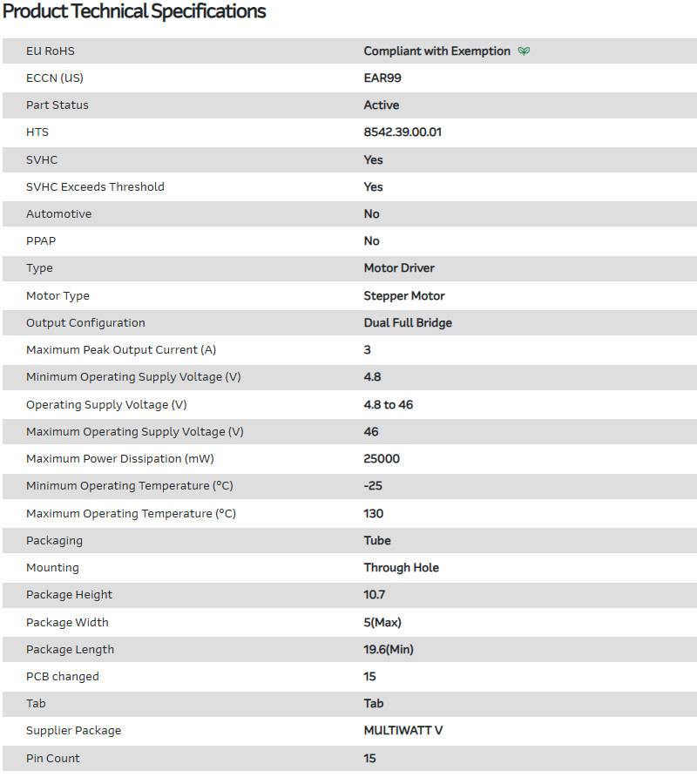Click the Tube packaging value
This screenshot has width=697, height=784.
377,541
